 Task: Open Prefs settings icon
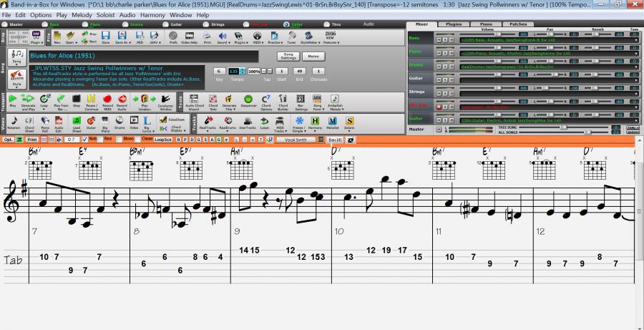point(173,37)
